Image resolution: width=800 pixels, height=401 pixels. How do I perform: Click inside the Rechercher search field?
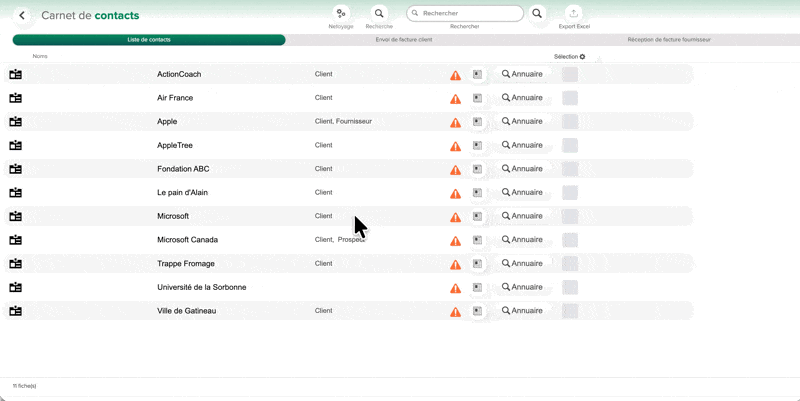coord(465,13)
